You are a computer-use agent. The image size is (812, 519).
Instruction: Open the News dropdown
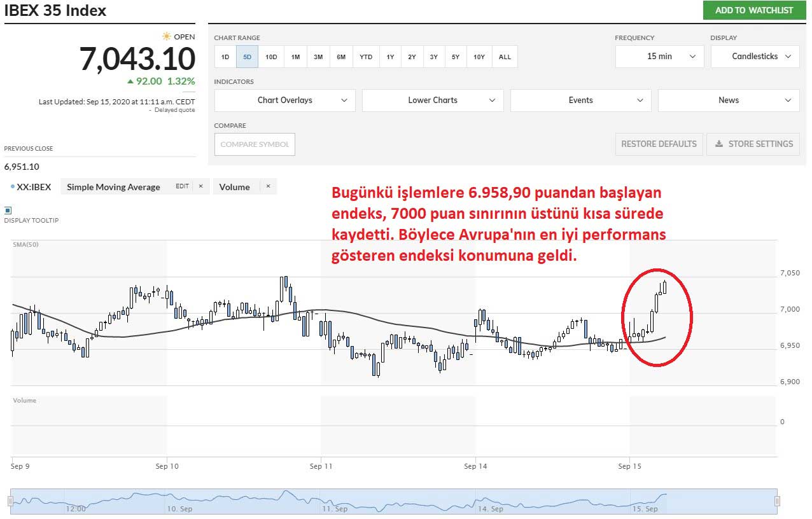[729, 100]
